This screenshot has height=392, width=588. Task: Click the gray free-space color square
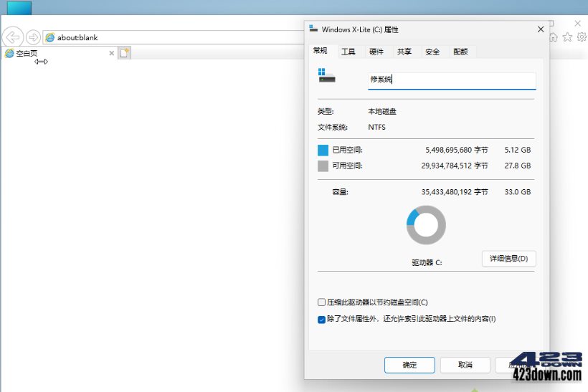(323, 166)
